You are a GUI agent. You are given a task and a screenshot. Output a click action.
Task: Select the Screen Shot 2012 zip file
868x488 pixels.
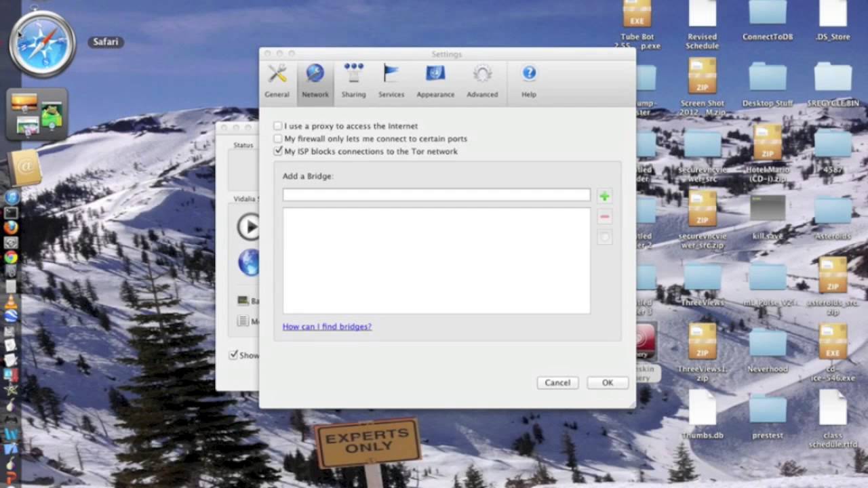(x=702, y=87)
